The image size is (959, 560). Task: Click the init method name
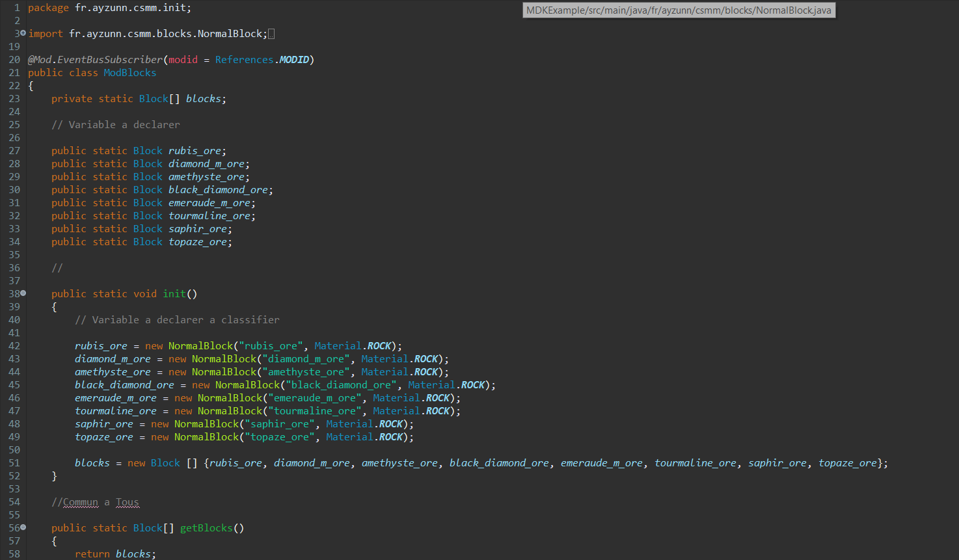(174, 294)
